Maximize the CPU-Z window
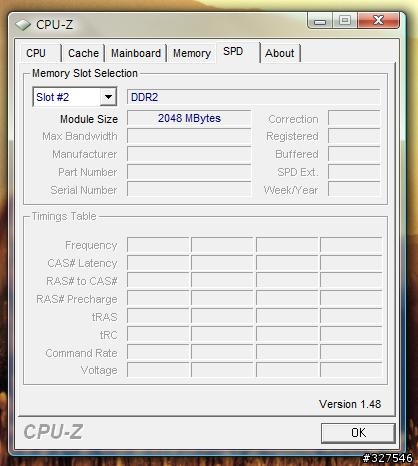418x466 pixels. point(345,21)
